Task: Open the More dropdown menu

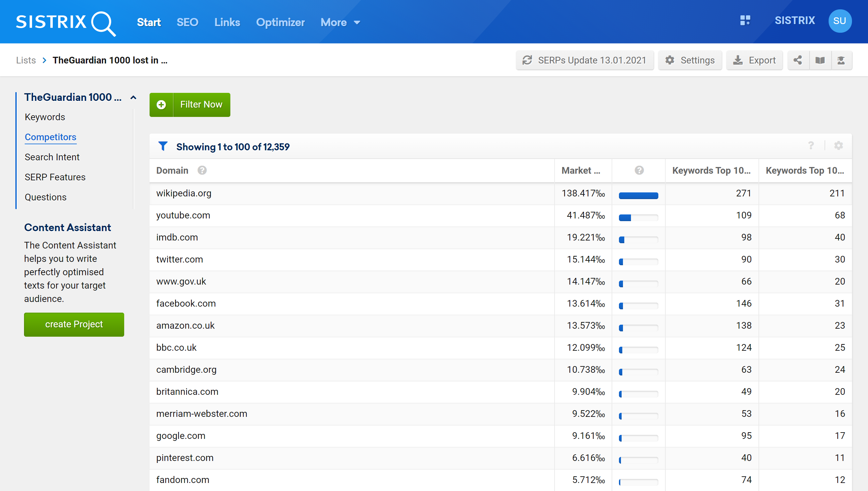Action: [340, 22]
